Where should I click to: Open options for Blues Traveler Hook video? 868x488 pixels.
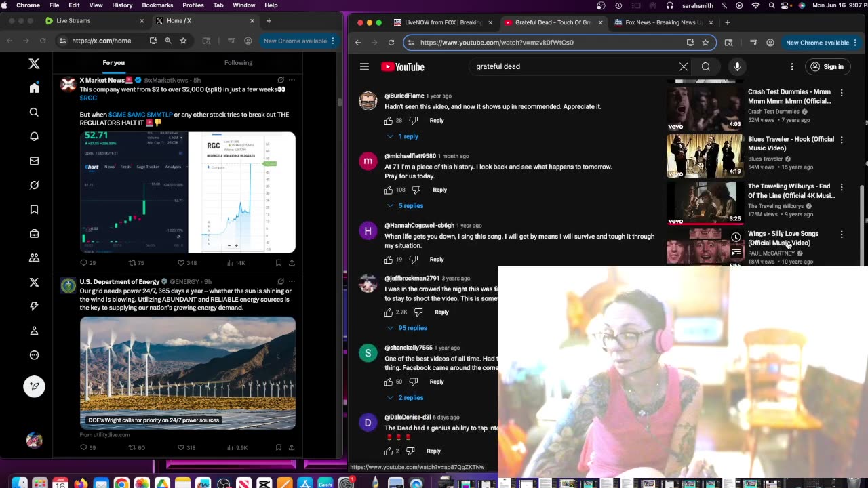(x=842, y=140)
